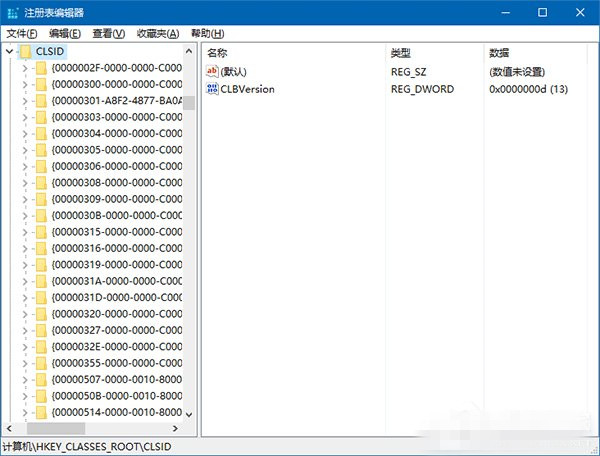Click the REG_SZ type cell
This screenshot has height=456, width=600.
pos(408,72)
